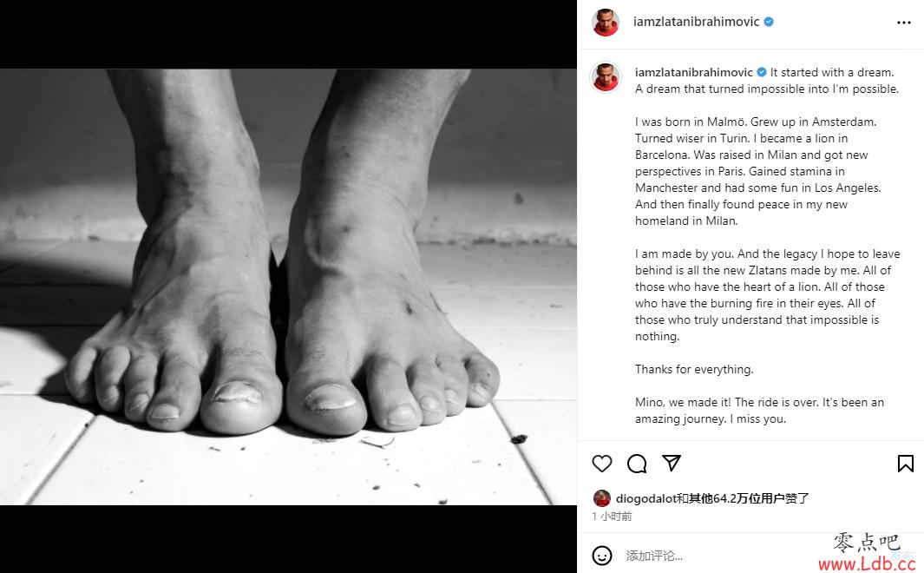The image size is (924, 573).
Task: Open the emoji picker smiley icon
Action: [601, 556]
